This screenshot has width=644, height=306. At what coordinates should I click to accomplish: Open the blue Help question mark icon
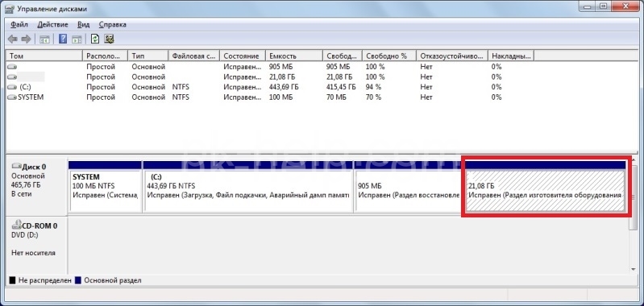pyautogui.click(x=63, y=39)
